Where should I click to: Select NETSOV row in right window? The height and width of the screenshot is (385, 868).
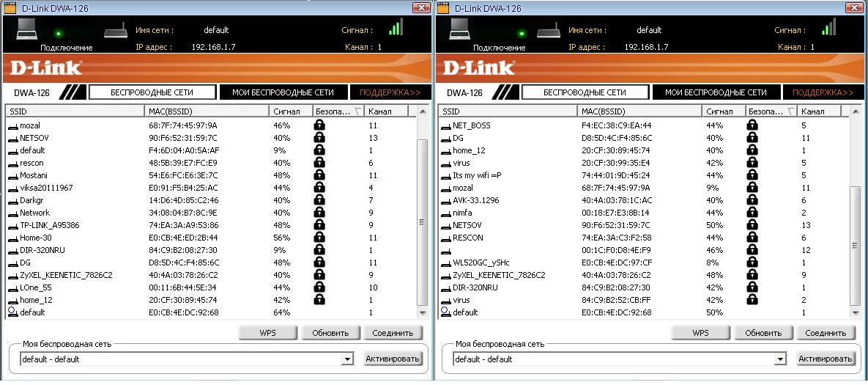(x=643, y=225)
